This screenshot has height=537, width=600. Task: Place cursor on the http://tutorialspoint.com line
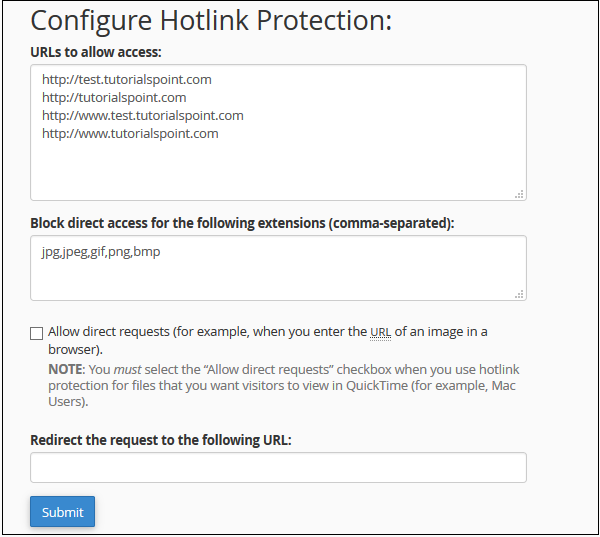click(114, 97)
